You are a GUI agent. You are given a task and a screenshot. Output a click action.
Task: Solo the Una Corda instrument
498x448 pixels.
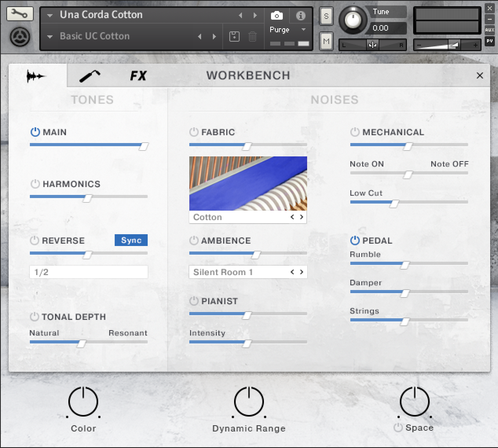[326, 16]
